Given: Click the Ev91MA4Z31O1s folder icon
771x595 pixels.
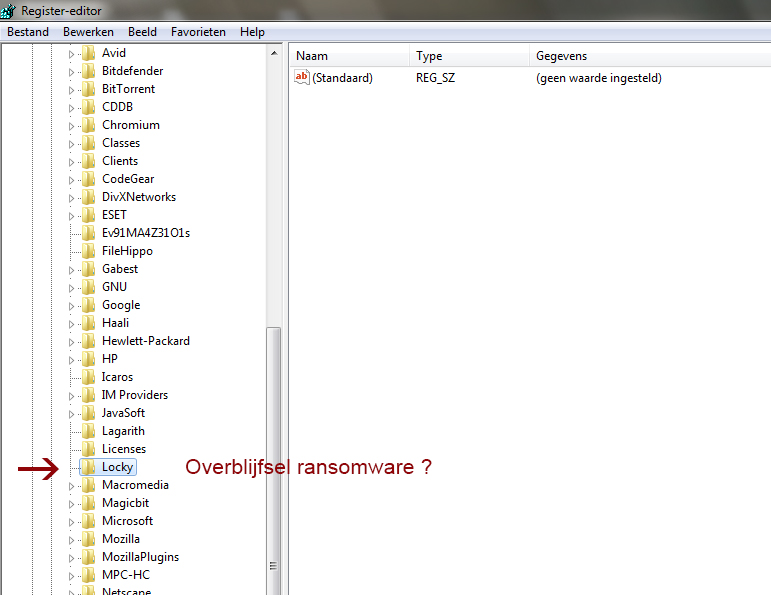Looking at the screenshot, I should [x=89, y=233].
